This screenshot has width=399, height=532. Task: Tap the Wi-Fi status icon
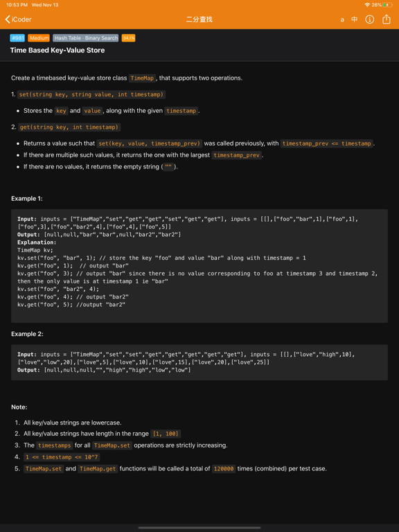point(367,5)
